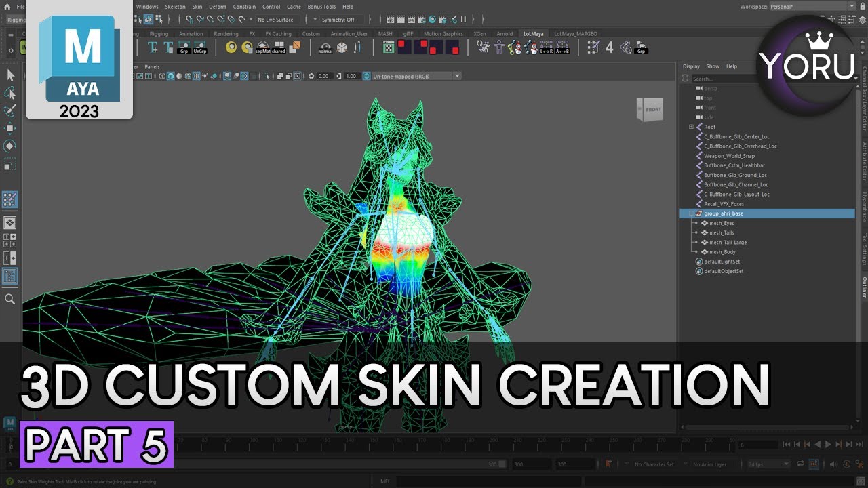This screenshot has height=488, width=868.
Task: Expand the Root node in Outliner
Action: (x=691, y=127)
